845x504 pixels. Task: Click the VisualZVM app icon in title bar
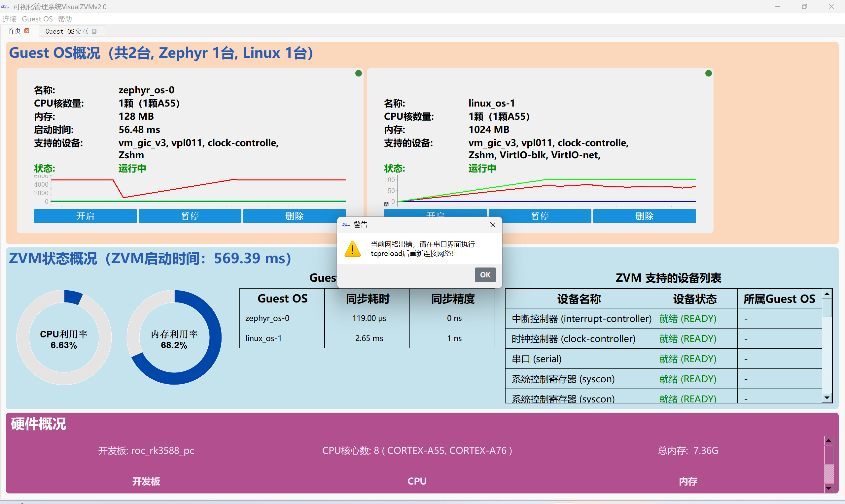coord(5,7)
